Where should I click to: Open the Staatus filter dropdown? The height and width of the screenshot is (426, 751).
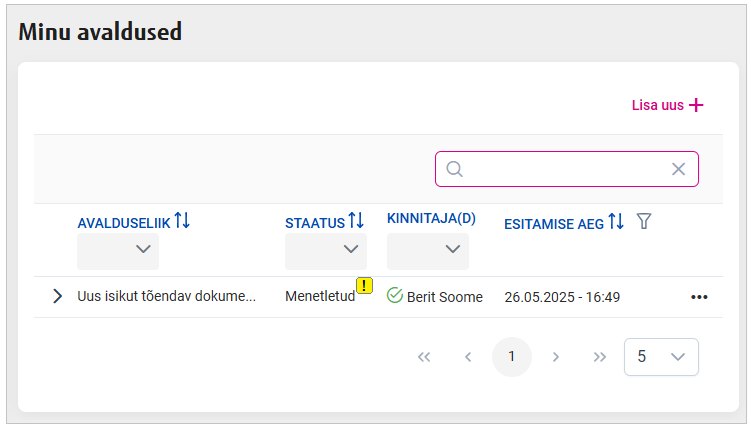(326, 251)
